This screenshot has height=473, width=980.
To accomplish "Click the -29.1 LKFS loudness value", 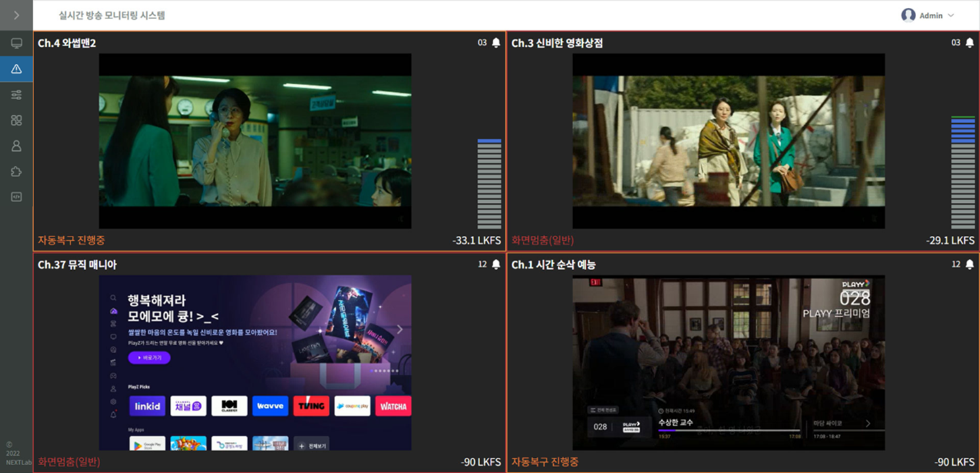I will (x=950, y=240).
